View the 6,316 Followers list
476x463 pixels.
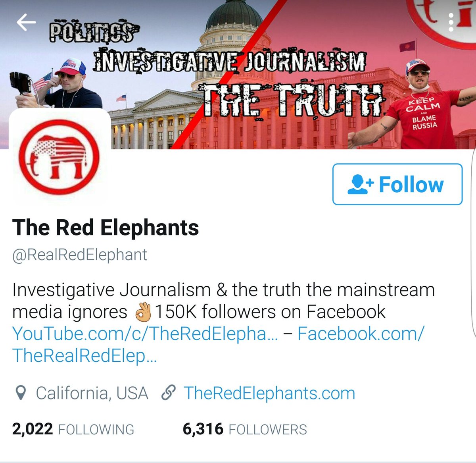(x=245, y=429)
